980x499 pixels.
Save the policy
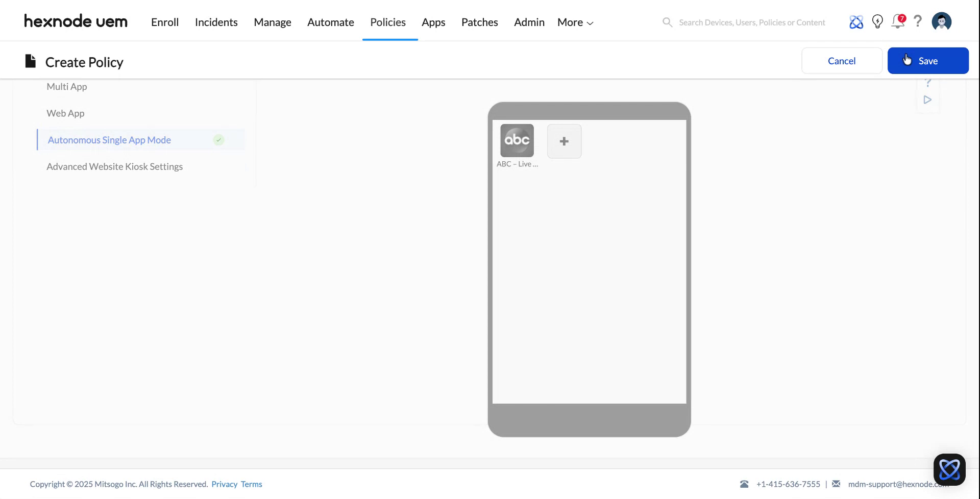click(x=928, y=60)
